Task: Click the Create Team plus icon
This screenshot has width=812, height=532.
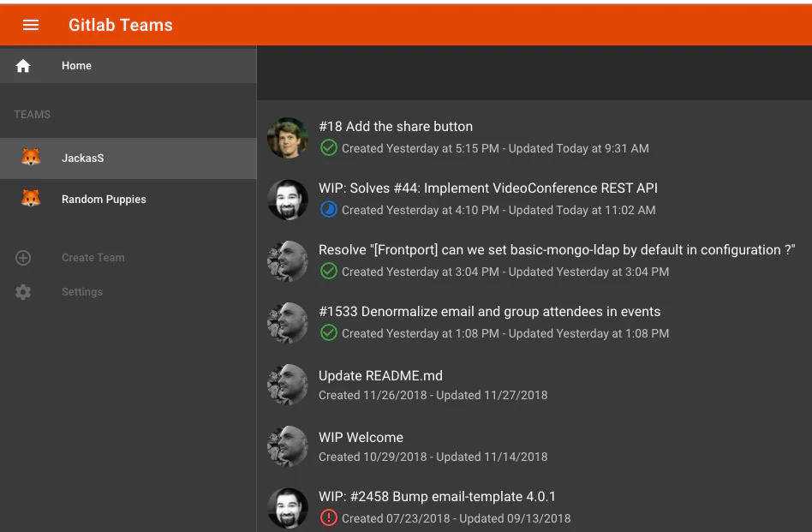Action: tap(22, 257)
